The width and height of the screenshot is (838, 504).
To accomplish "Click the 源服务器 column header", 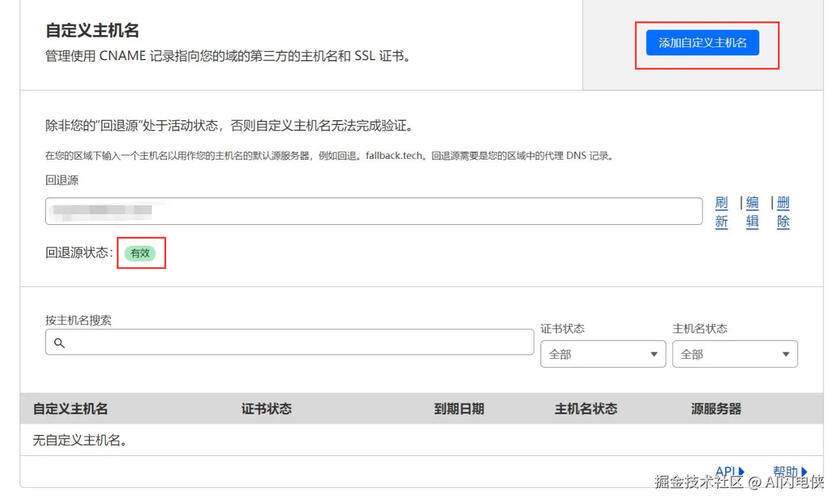I will (716, 409).
